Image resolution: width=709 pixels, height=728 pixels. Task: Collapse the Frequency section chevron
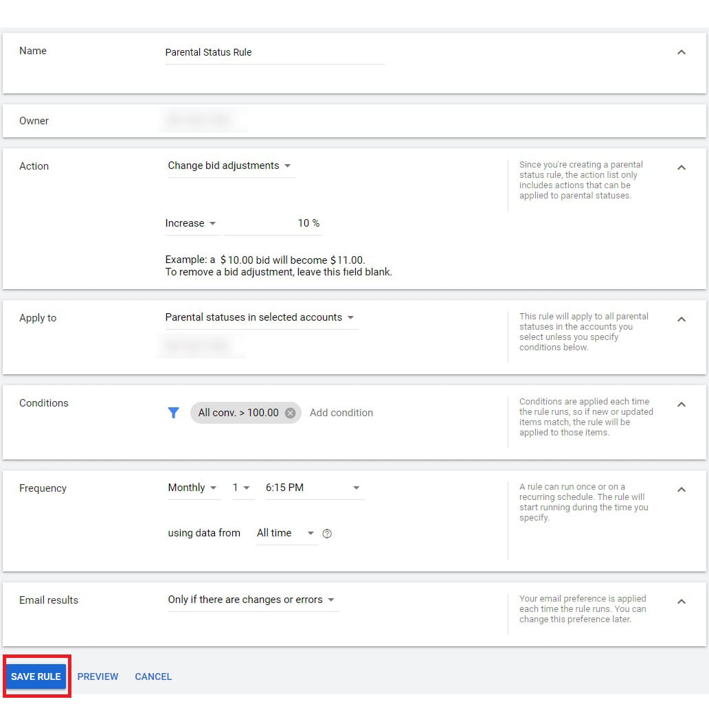click(681, 490)
